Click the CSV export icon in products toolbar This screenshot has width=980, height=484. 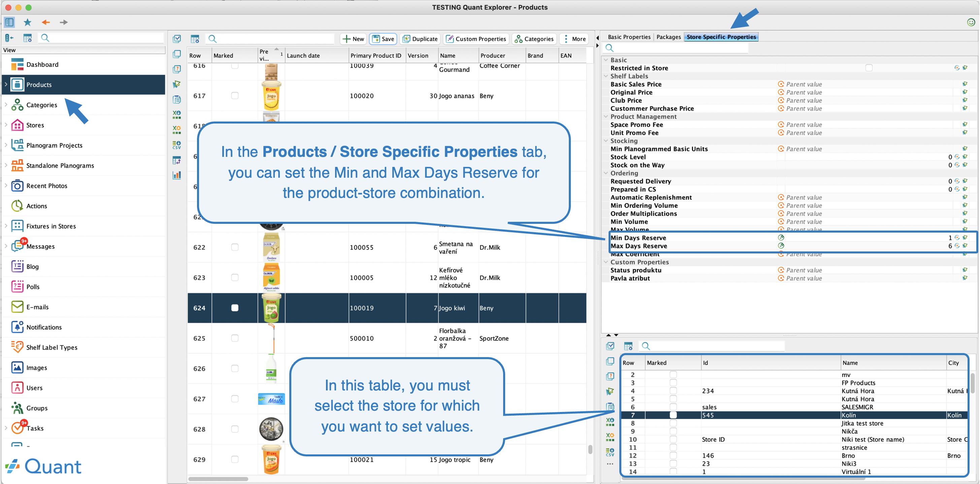pyautogui.click(x=176, y=145)
